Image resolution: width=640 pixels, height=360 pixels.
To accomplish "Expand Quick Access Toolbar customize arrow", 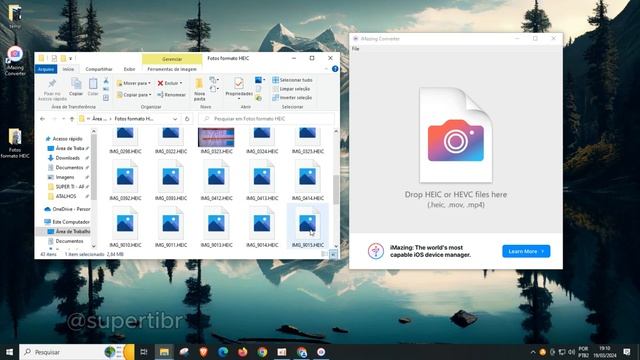I will 71,58.
